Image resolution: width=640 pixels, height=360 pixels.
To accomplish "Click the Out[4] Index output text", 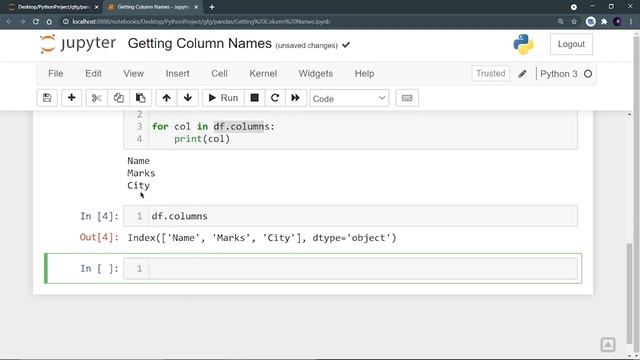I will pyautogui.click(x=262, y=238).
